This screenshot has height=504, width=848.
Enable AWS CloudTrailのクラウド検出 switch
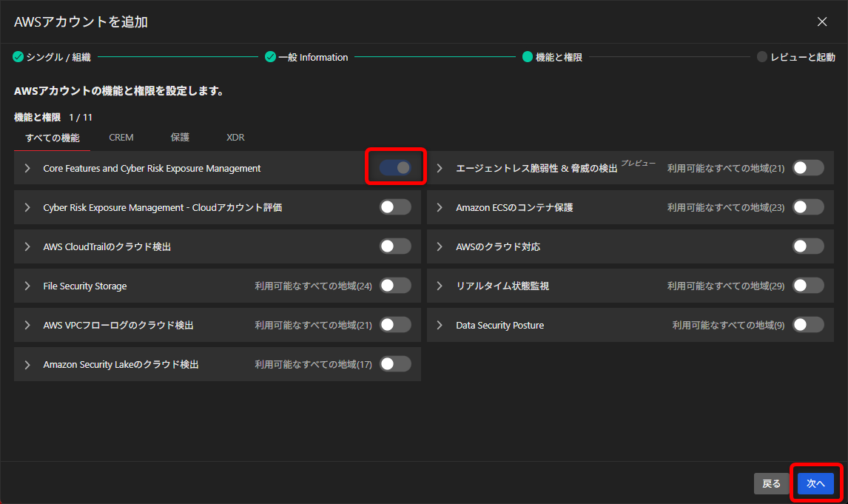(395, 246)
